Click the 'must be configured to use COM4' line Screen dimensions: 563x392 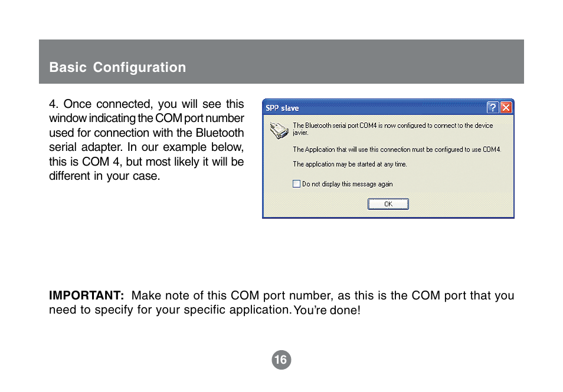[x=397, y=150]
